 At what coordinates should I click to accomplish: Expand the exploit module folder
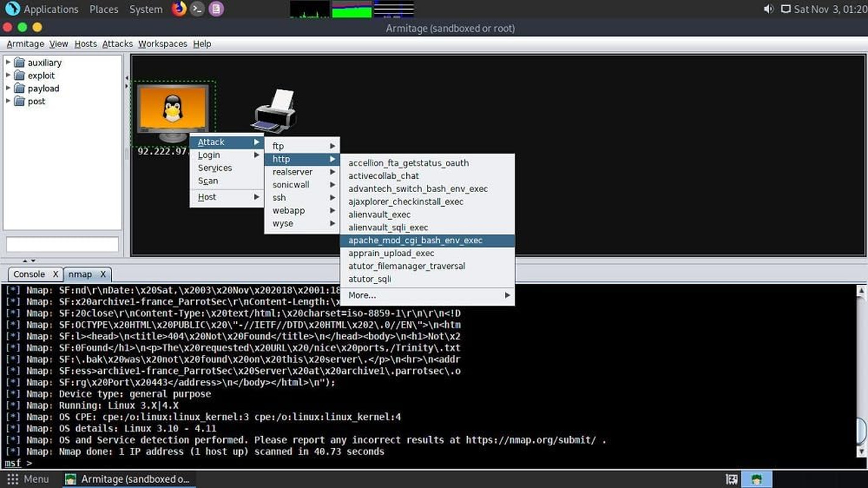tap(7, 75)
